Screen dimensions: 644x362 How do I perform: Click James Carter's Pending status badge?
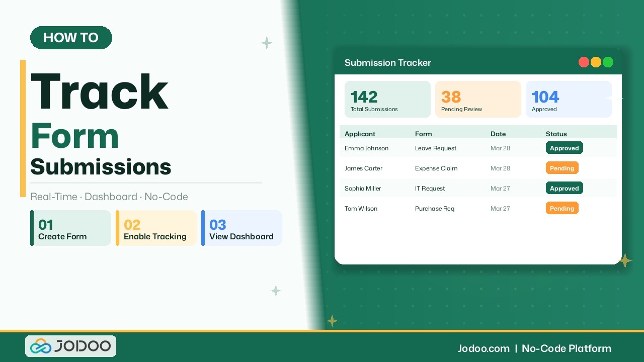pos(562,168)
